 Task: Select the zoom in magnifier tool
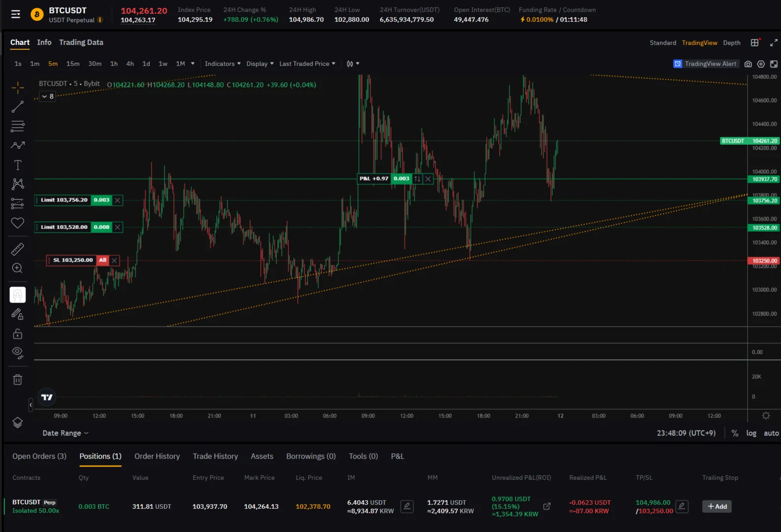pyautogui.click(x=18, y=268)
